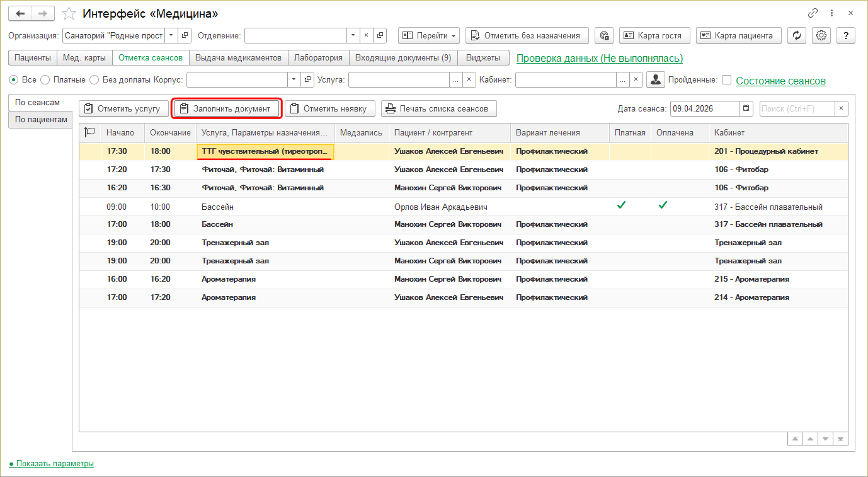The image size is (868, 477).
Task: Open the По пациентам side tab
Action: point(41,119)
